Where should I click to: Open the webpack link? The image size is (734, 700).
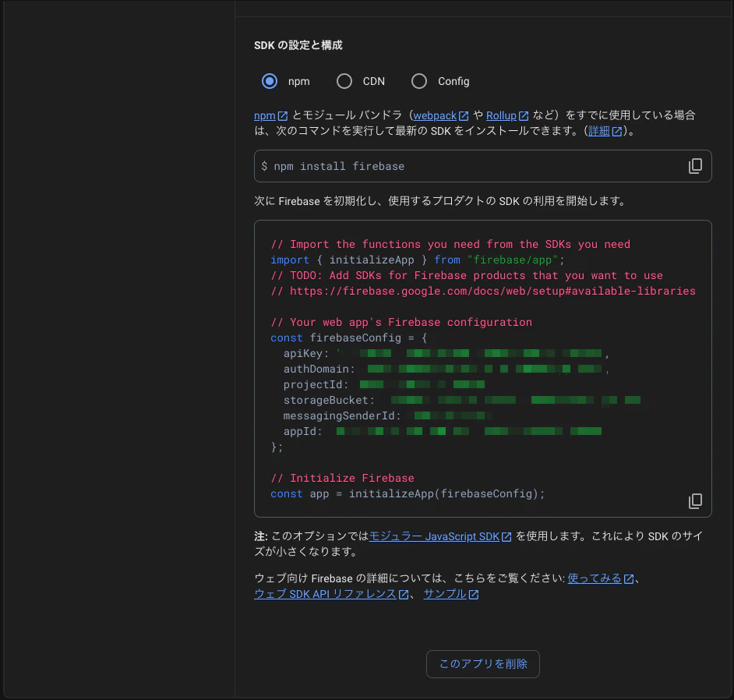coord(435,115)
